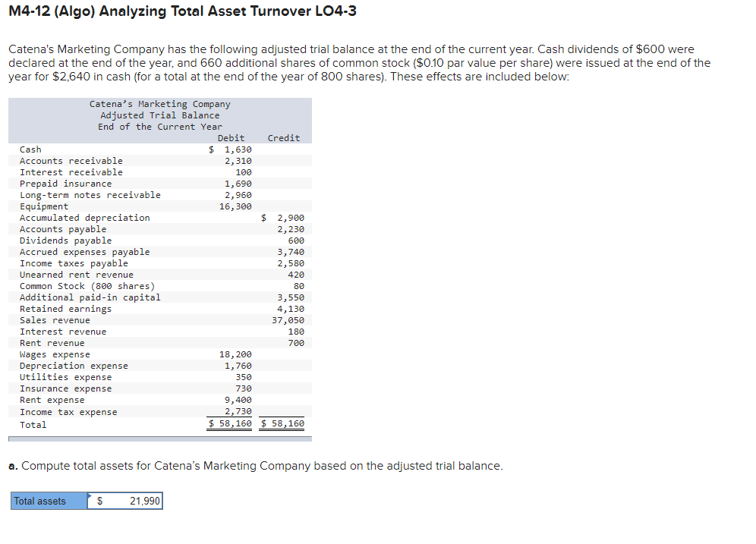Screen dimensions: 756x544
Task: Click the Total assets input field
Action: (x=124, y=501)
